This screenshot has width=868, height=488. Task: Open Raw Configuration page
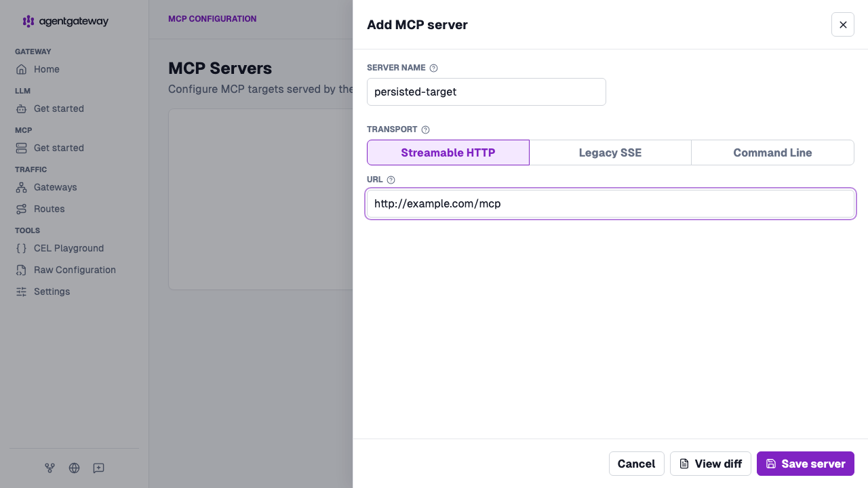click(x=75, y=270)
